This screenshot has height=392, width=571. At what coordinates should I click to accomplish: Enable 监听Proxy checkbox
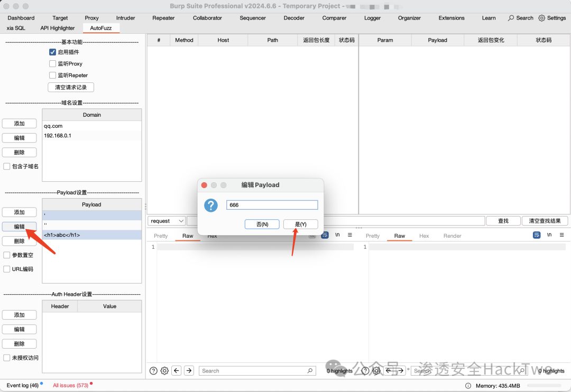[x=52, y=64]
